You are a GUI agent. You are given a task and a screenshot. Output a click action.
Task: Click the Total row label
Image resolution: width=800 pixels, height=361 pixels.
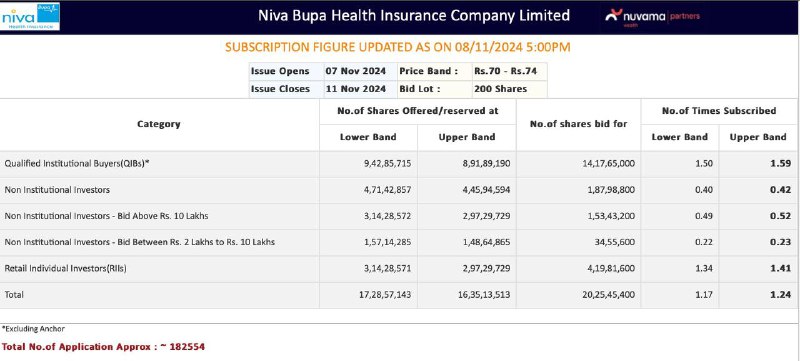[x=14, y=295]
